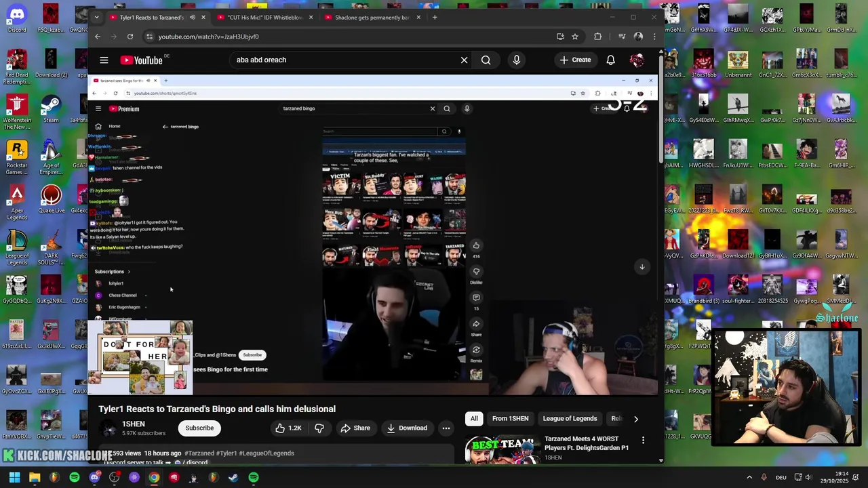This screenshot has width=868, height=488.
Task: Open the site info icon in the address bar
Action: 149,37
